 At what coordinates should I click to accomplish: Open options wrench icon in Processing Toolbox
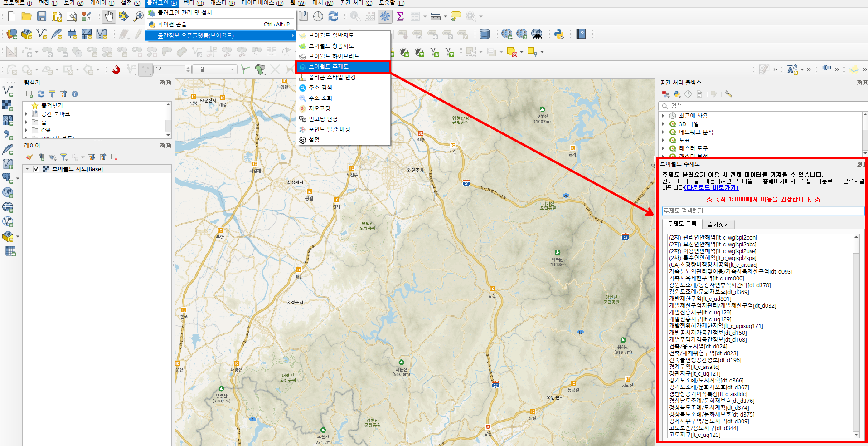pos(728,94)
